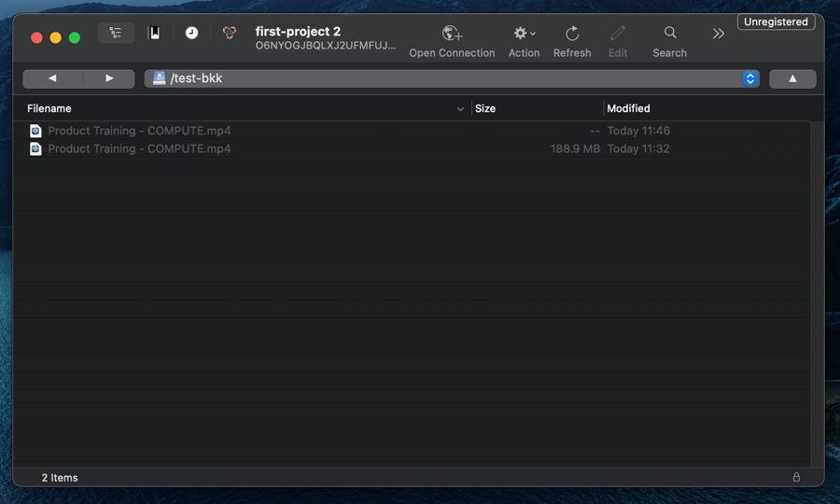The width and height of the screenshot is (840, 504).
Task: Go up to the parent folder
Action: 792,78
